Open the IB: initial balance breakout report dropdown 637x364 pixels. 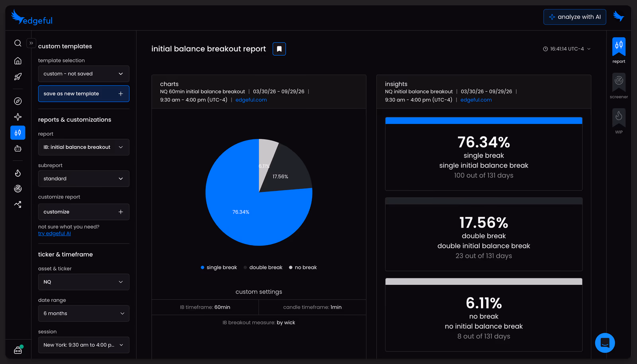pyautogui.click(x=84, y=147)
